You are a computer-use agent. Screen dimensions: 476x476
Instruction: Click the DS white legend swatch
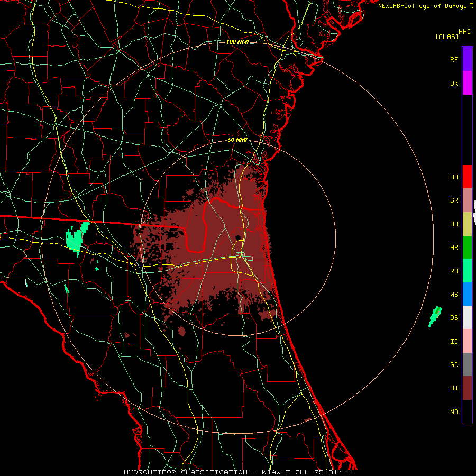pos(467,317)
